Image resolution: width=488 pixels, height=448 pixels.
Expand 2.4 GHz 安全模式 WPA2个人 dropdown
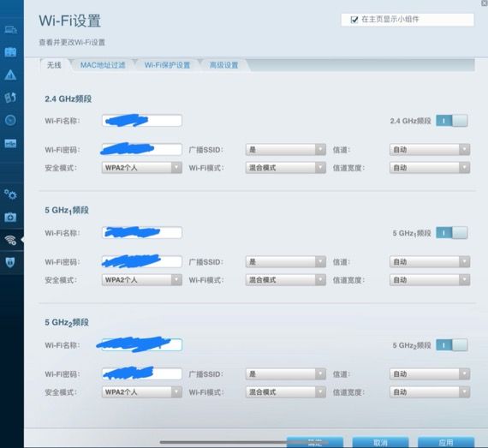pos(142,168)
